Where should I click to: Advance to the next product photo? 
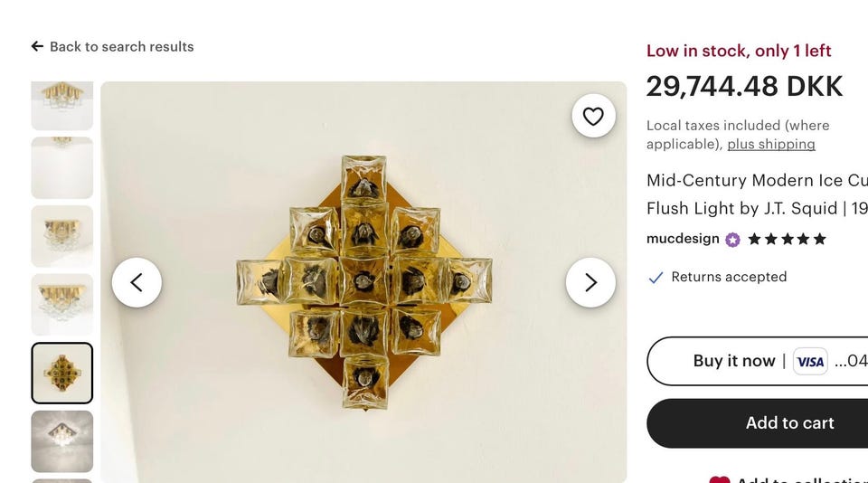(590, 282)
